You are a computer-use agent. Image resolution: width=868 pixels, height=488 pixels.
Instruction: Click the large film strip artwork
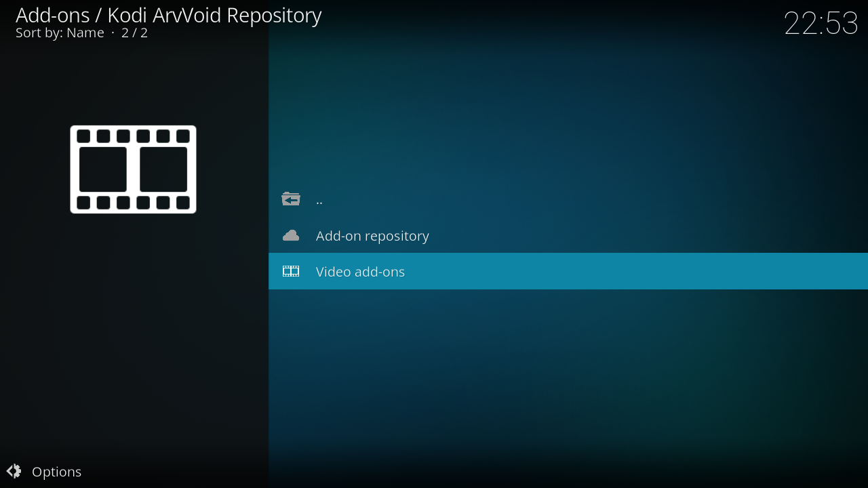click(133, 169)
